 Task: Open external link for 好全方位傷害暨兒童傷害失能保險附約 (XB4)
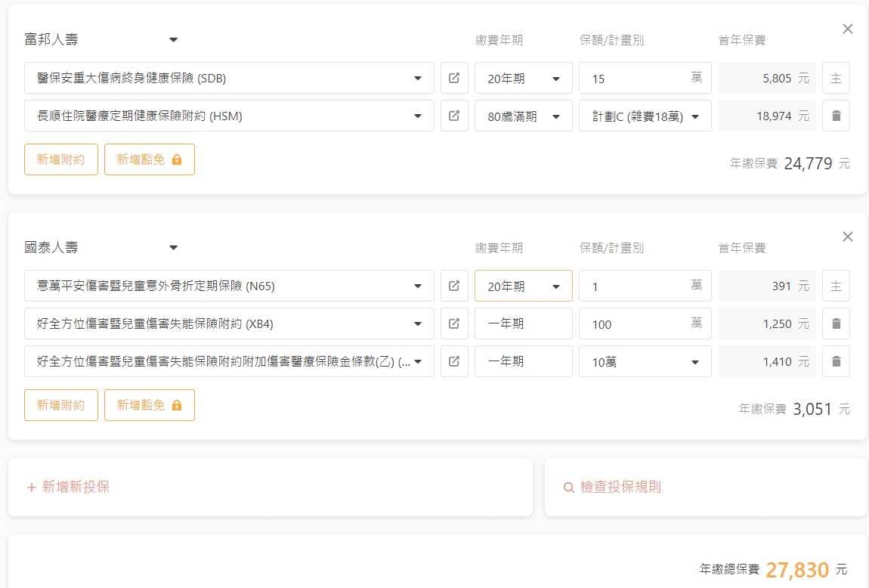pyautogui.click(x=454, y=323)
